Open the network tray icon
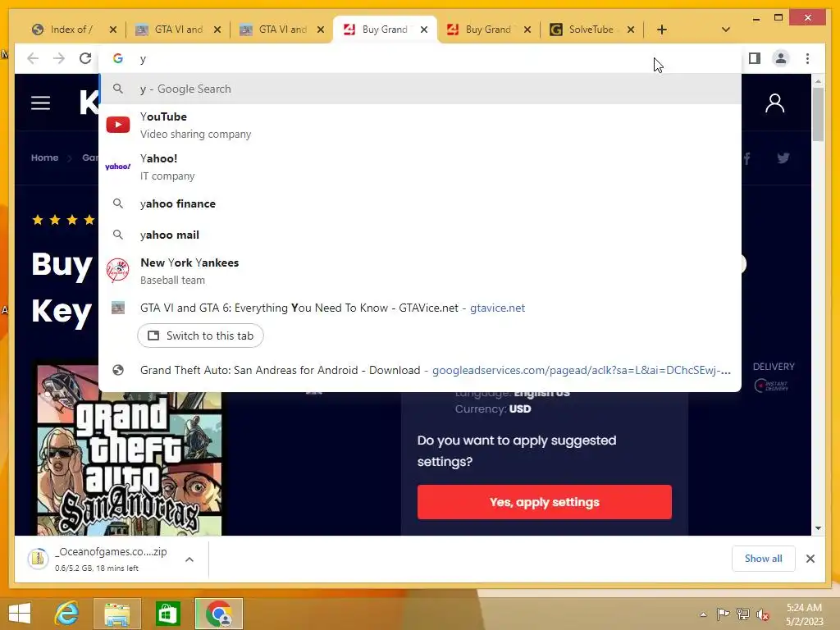The height and width of the screenshot is (630, 840). [743, 614]
